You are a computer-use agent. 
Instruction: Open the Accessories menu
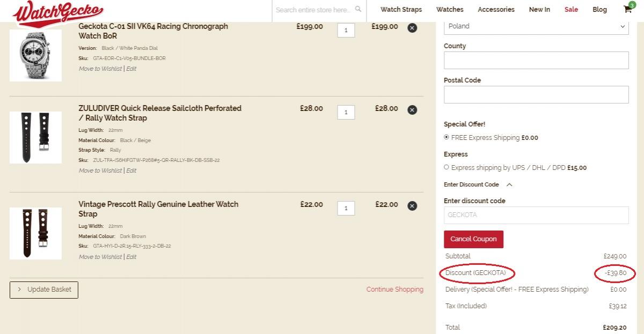(x=496, y=9)
